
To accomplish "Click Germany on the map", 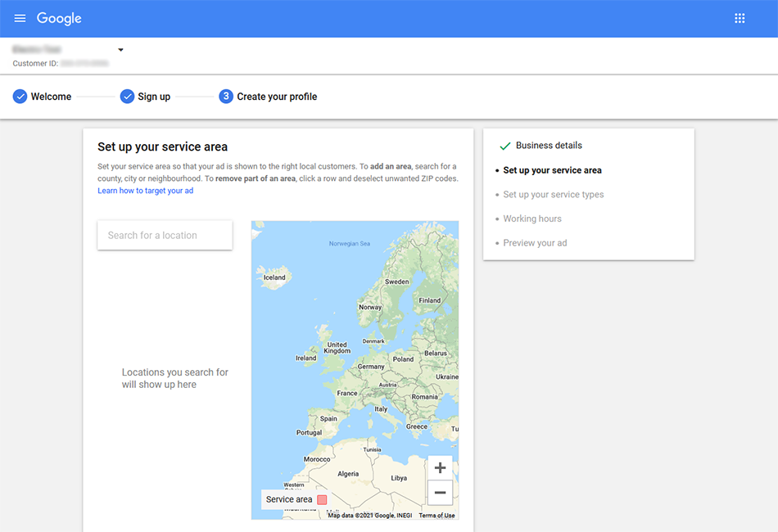I will click(x=371, y=367).
